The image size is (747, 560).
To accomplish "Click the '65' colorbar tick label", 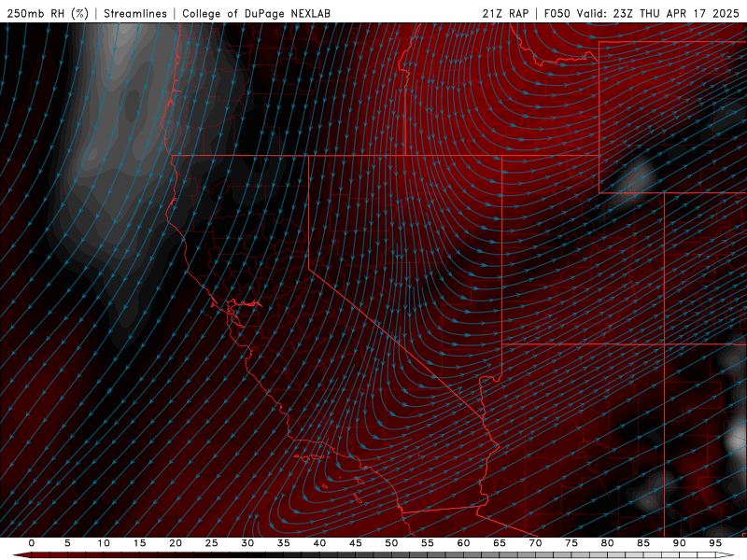I will tap(500, 543).
